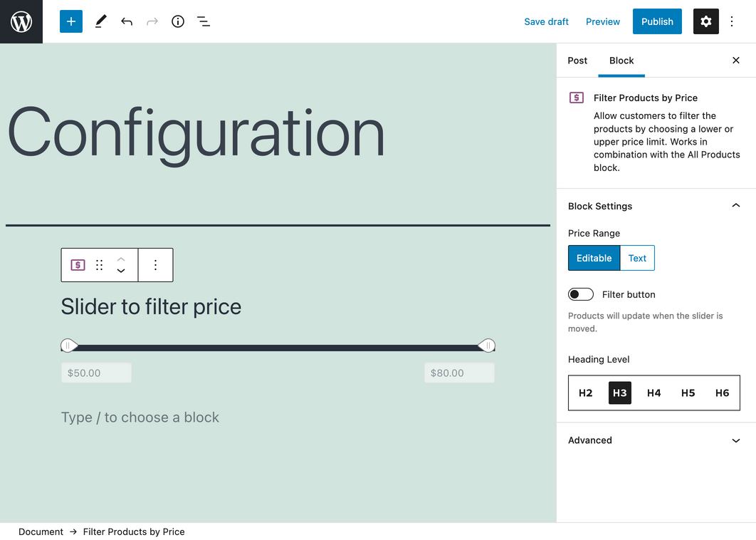This screenshot has height=540, width=756.
Task: Open the Details (info) icon
Action: [177, 21]
